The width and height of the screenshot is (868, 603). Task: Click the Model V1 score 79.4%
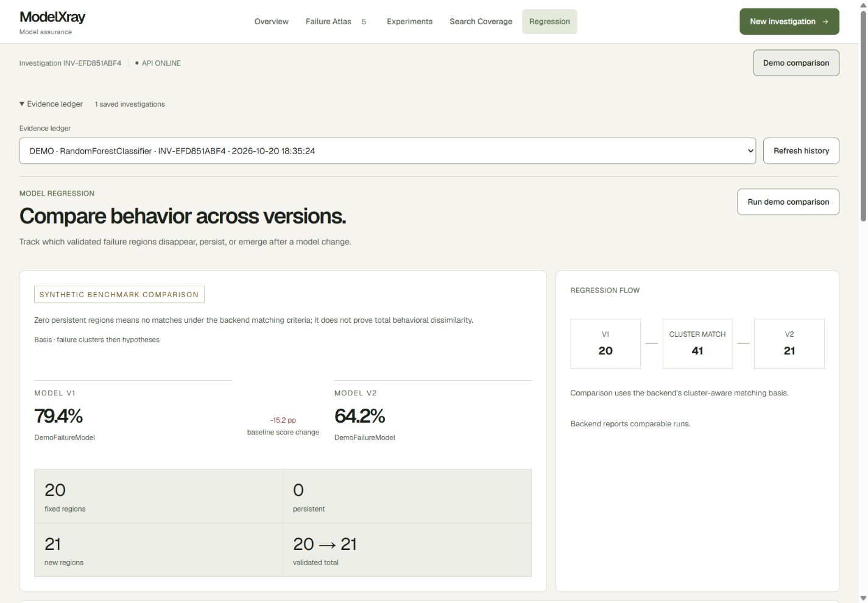click(x=58, y=416)
